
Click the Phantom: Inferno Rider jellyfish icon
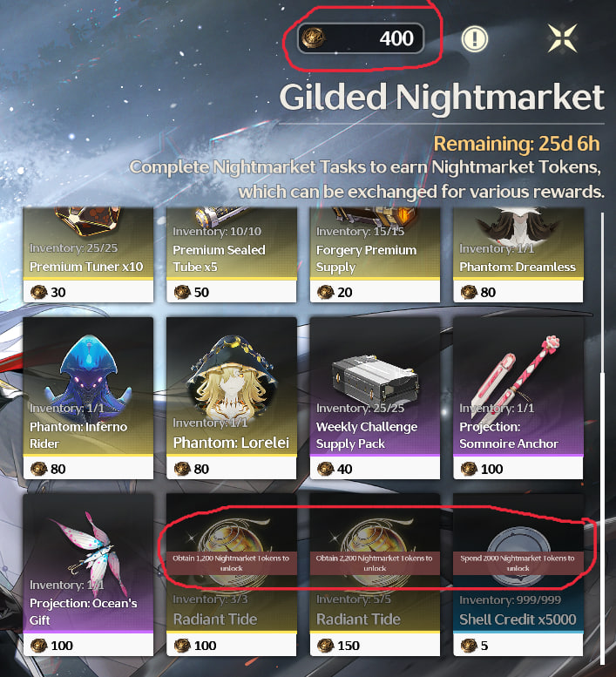(x=88, y=371)
